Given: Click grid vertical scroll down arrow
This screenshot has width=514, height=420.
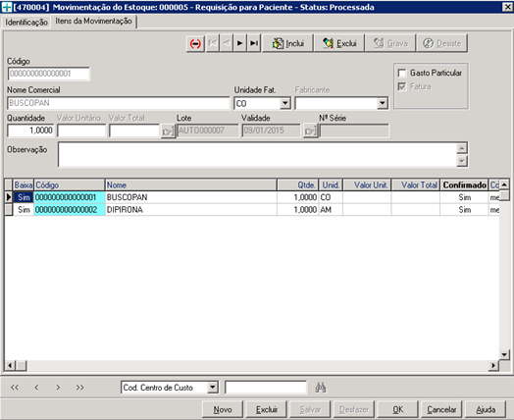Looking at the screenshot, I should coord(504,354).
